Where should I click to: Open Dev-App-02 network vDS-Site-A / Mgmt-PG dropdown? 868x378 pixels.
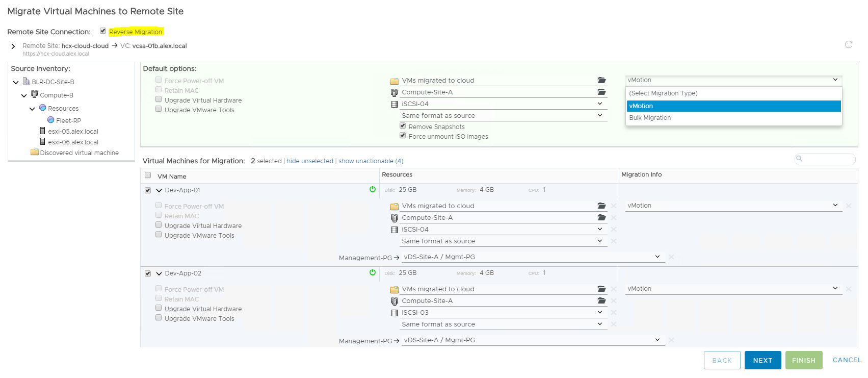point(657,340)
